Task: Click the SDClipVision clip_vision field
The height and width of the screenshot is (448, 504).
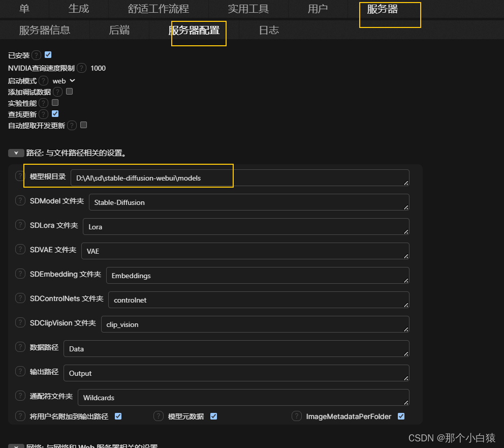Action: [255, 324]
